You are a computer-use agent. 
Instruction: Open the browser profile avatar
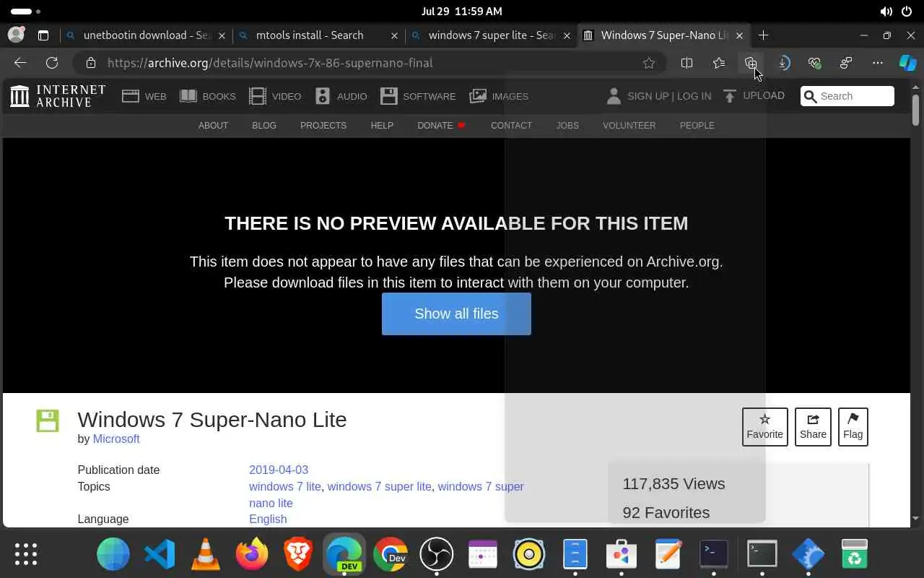(16, 35)
